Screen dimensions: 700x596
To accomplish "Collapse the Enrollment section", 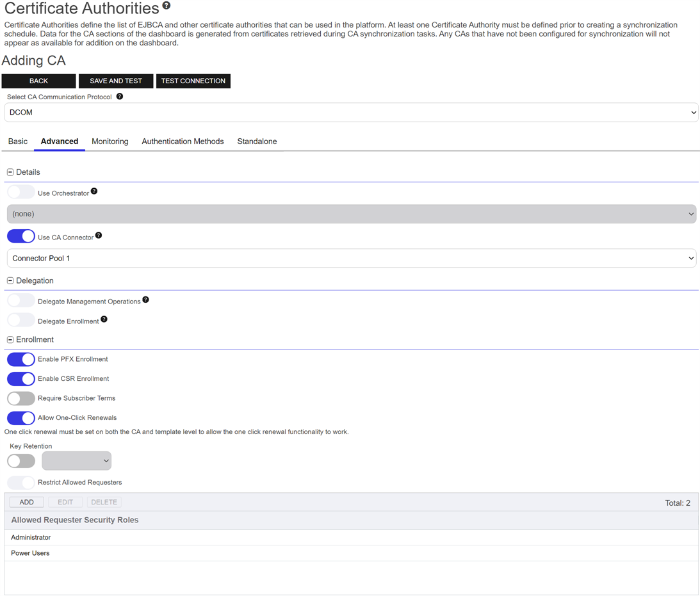I will click(x=10, y=340).
